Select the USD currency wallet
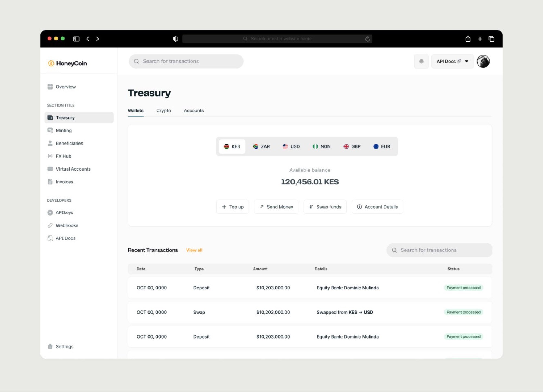Image resolution: width=543 pixels, height=392 pixels. click(x=291, y=146)
